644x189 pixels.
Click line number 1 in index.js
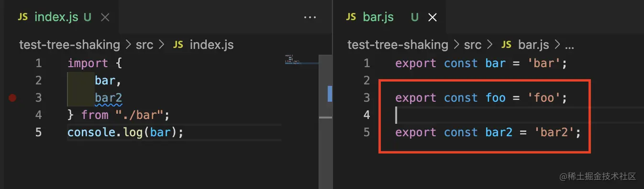(38, 63)
